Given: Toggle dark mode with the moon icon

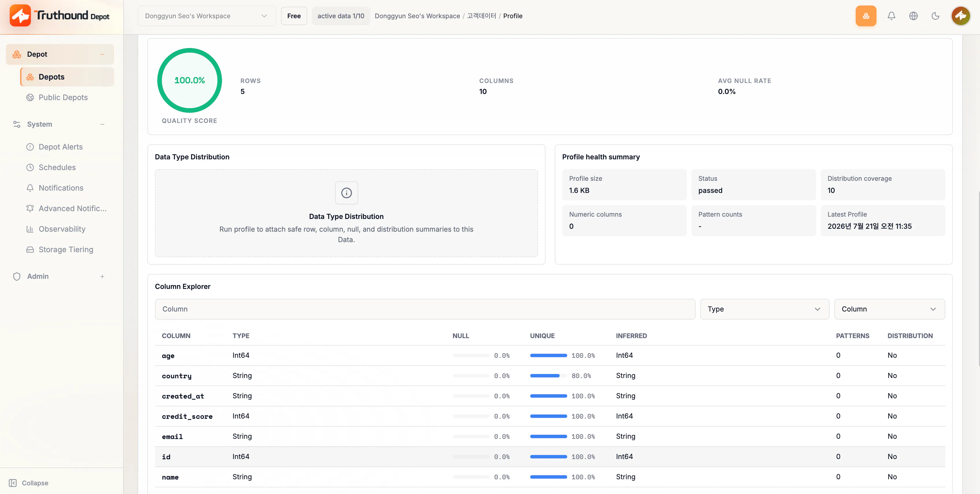Looking at the screenshot, I should pos(935,16).
